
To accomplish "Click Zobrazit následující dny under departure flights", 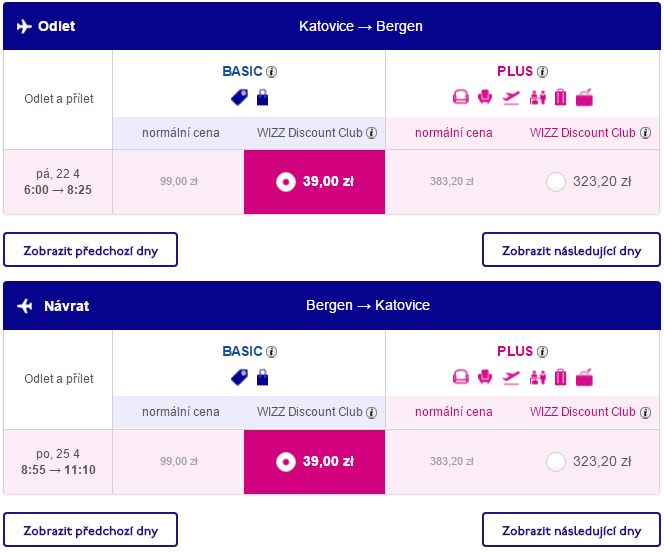I will tap(571, 250).
